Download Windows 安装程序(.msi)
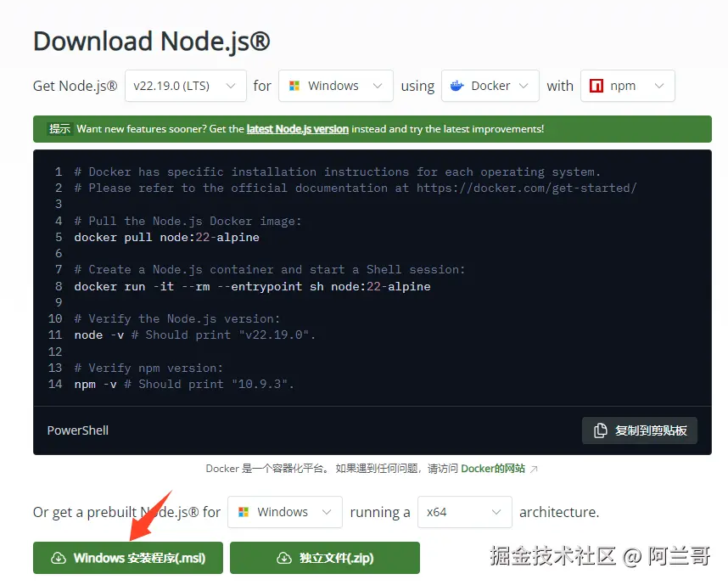 (128, 558)
